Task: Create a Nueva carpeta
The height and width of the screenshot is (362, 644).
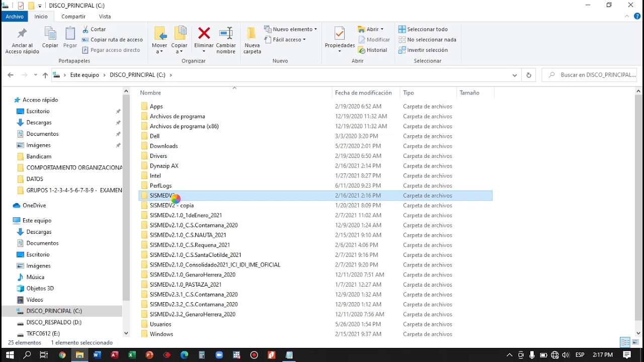Action: pos(252,41)
